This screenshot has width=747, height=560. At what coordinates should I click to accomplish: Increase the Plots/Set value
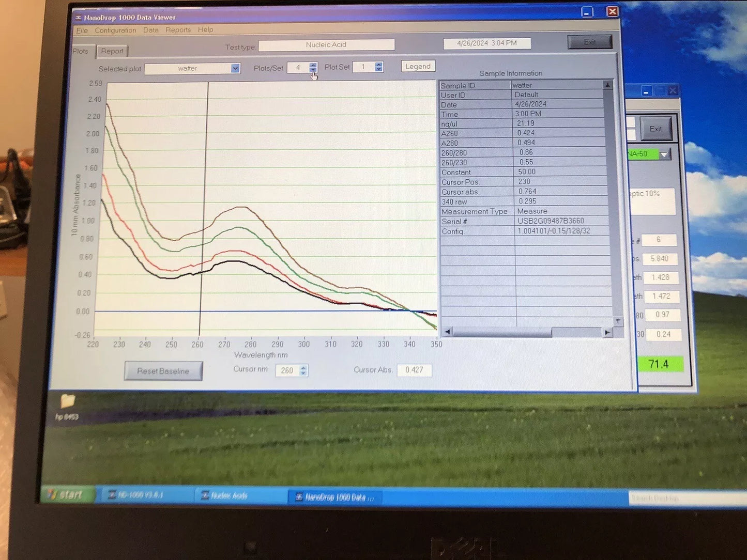(313, 65)
